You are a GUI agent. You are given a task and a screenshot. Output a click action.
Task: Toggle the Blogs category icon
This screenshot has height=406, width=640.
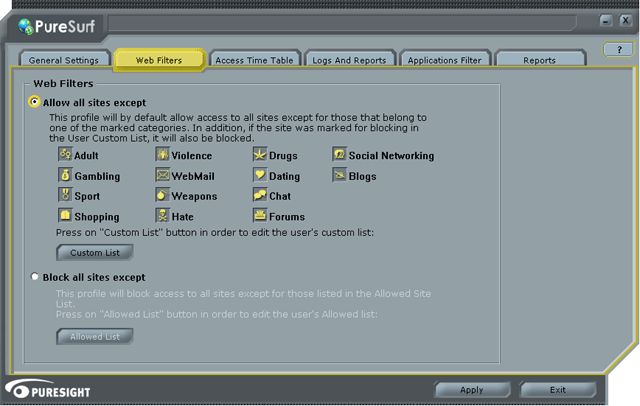click(x=339, y=175)
